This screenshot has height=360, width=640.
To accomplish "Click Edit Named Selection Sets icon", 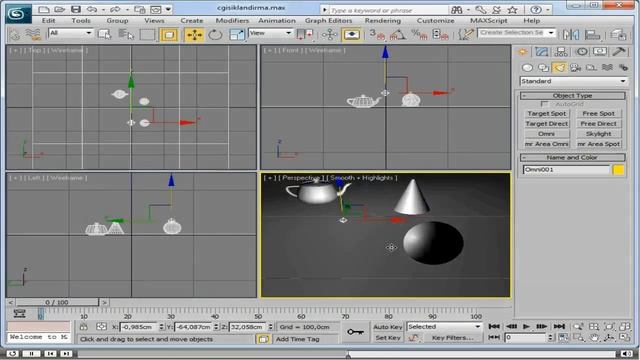I will (465, 34).
